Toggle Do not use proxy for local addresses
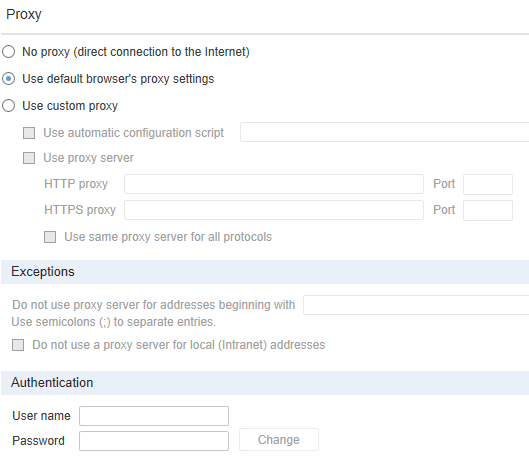The width and height of the screenshot is (529, 460). tap(18, 345)
